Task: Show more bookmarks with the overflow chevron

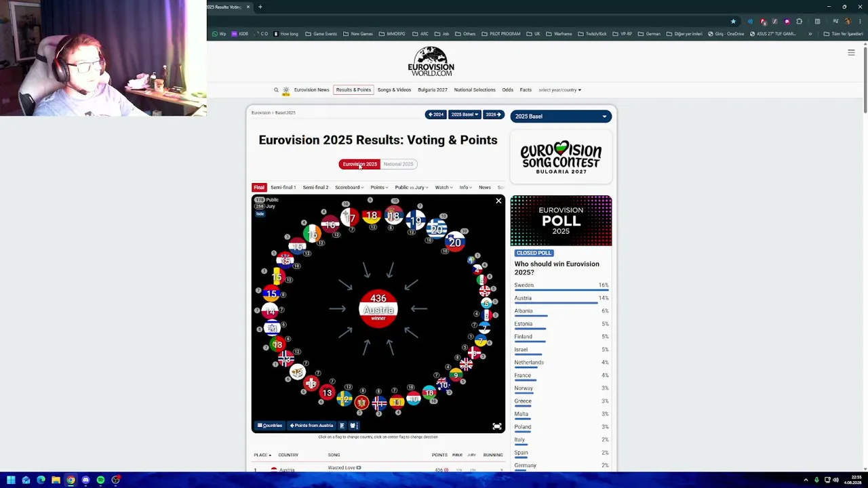Action: 810,34
